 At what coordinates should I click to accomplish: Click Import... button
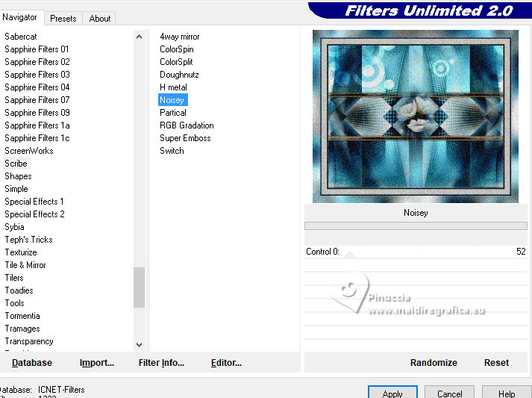coord(97,363)
